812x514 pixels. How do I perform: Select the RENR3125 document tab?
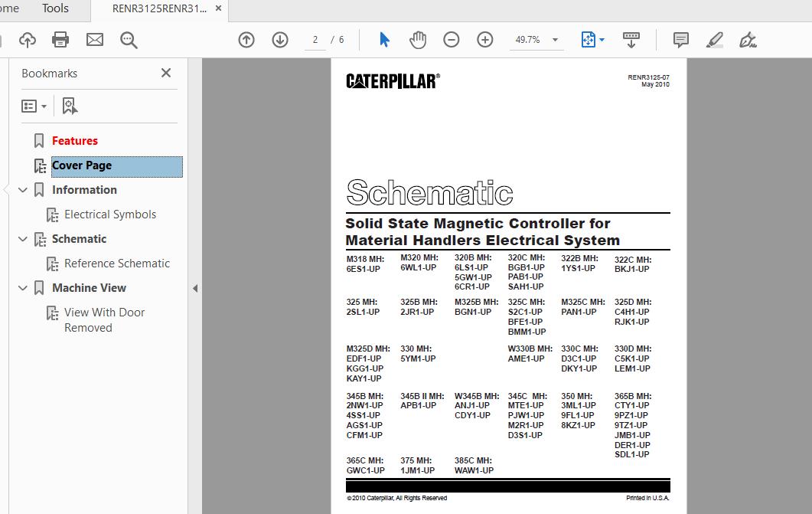(159, 8)
